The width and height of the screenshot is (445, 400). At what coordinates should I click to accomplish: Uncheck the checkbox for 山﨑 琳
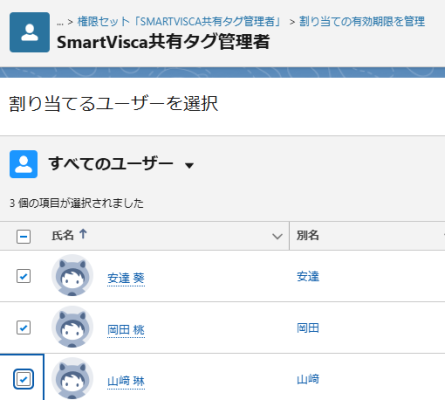24,379
